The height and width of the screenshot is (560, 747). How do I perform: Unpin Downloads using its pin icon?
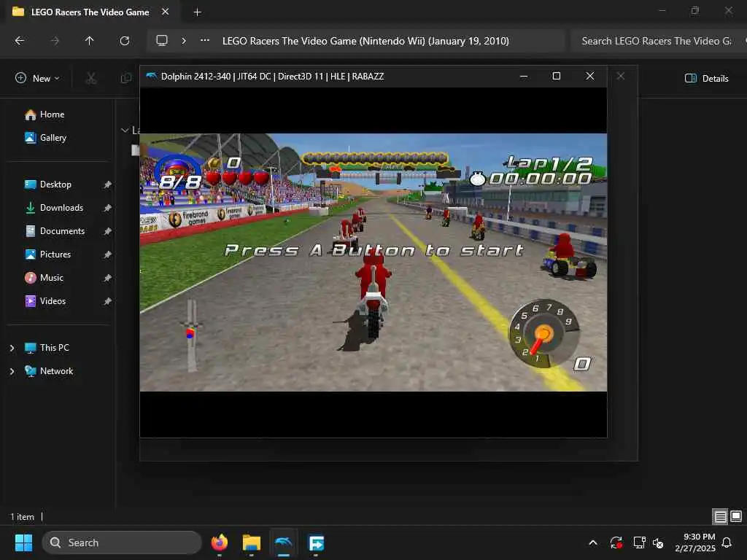108,208
